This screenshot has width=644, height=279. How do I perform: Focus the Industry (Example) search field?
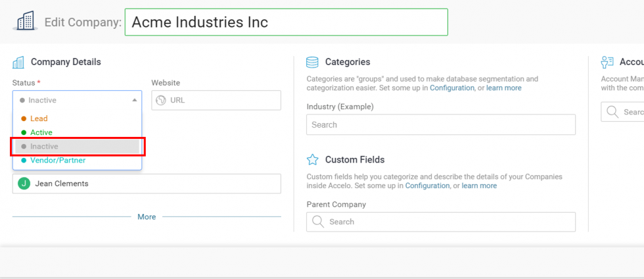pos(441,124)
